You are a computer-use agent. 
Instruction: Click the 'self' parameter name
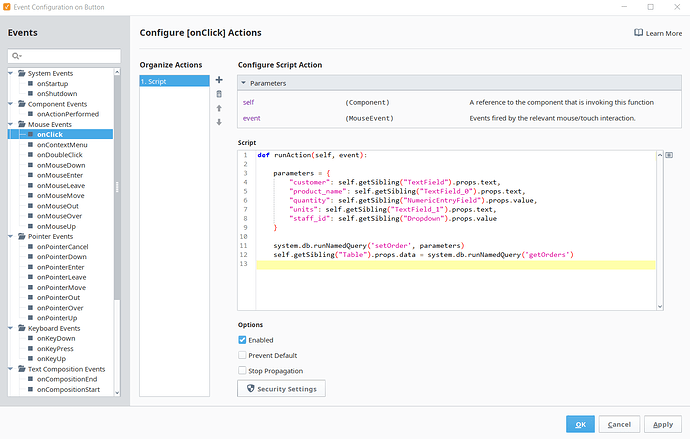(248, 102)
